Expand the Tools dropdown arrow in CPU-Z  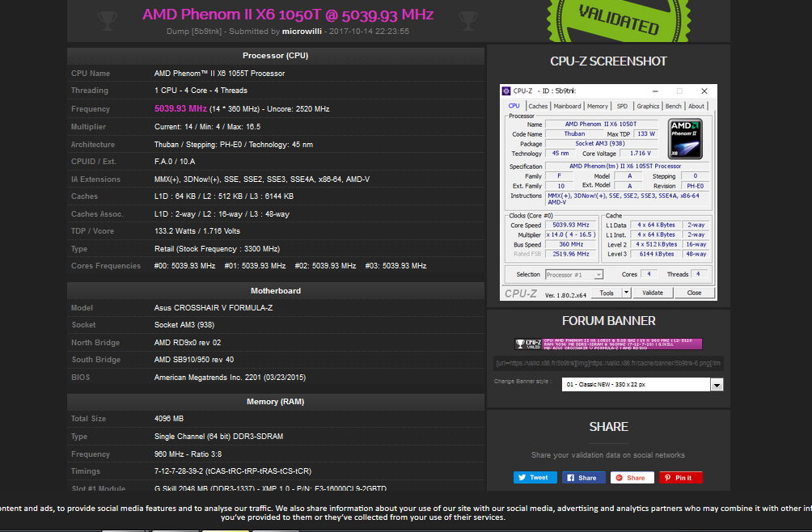pos(625,293)
